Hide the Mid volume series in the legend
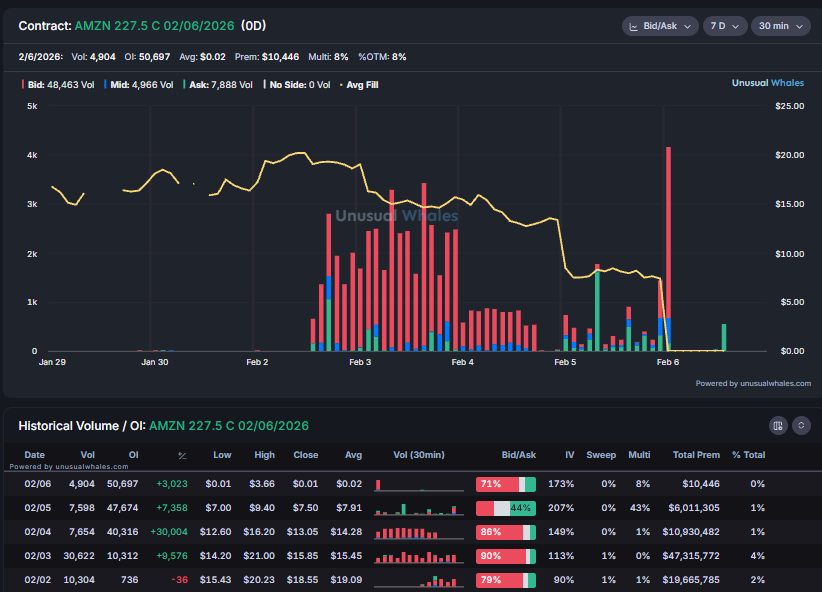Viewport: 822px width, 592px height. [138, 85]
